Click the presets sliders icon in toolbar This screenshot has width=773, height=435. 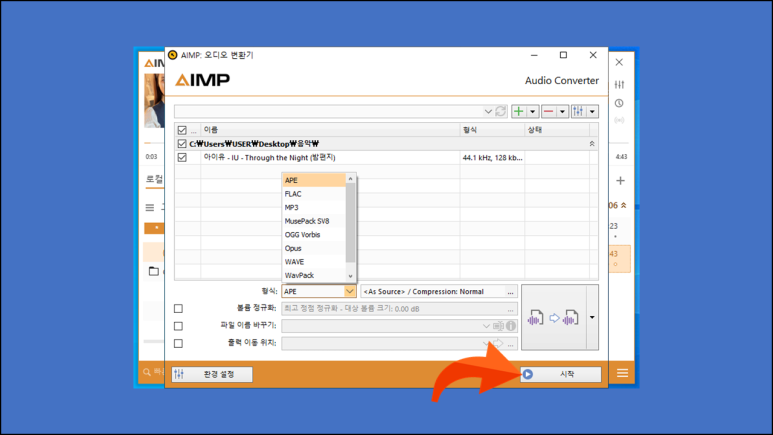[578, 111]
